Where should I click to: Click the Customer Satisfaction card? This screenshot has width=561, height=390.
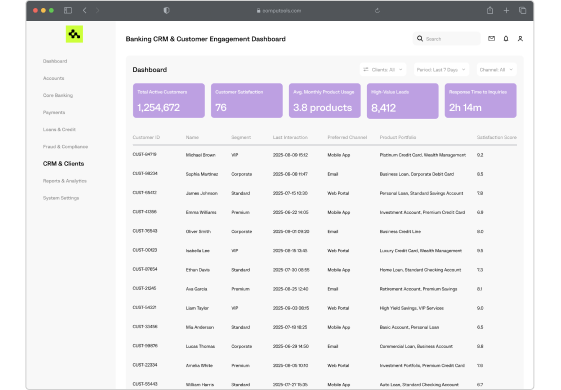pos(247,101)
